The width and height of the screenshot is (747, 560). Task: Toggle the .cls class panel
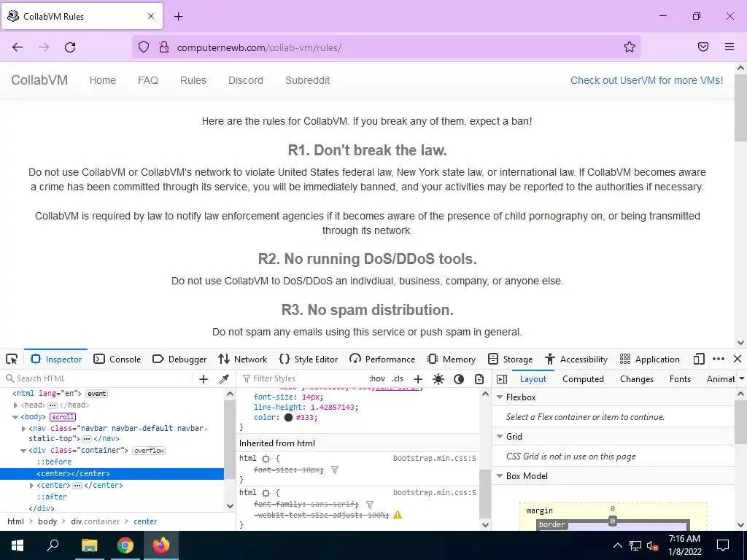coord(398,378)
